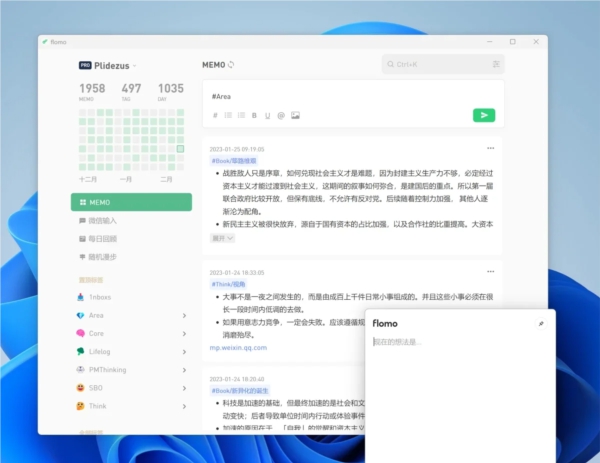Click the 497 TAG count
The width and height of the screenshot is (600, 463).
pos(131,92)
